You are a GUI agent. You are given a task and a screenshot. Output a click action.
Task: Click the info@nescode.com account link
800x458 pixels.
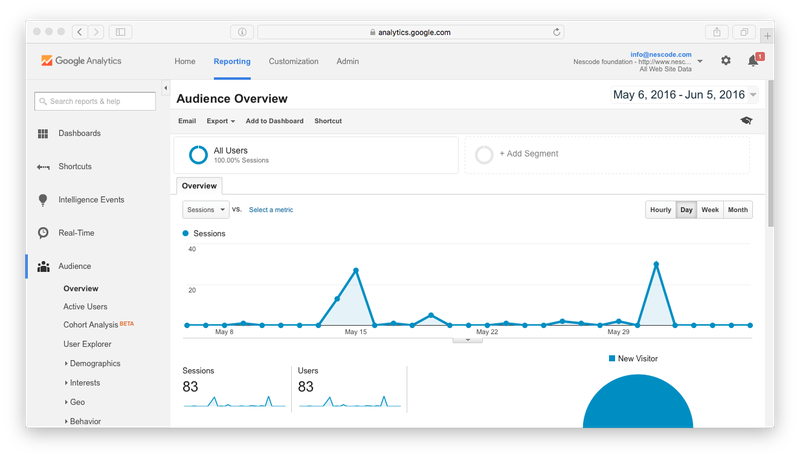(661, 54)
